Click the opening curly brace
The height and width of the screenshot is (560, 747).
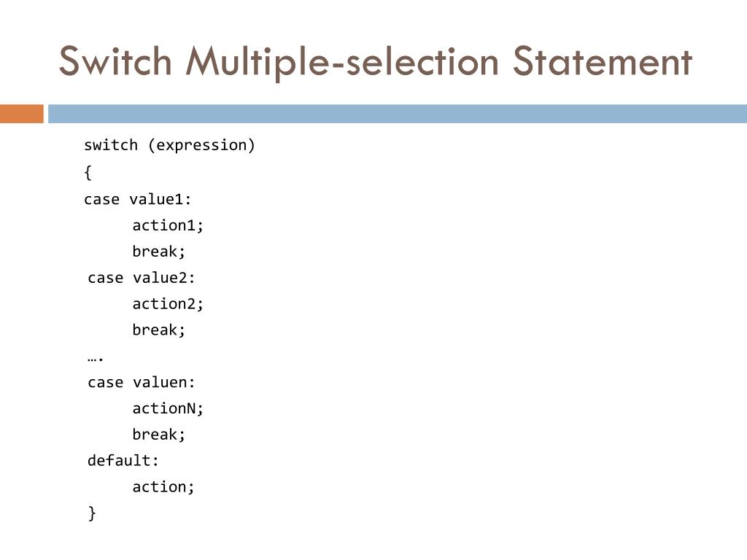pyautogui.click(x=88, y=172)
